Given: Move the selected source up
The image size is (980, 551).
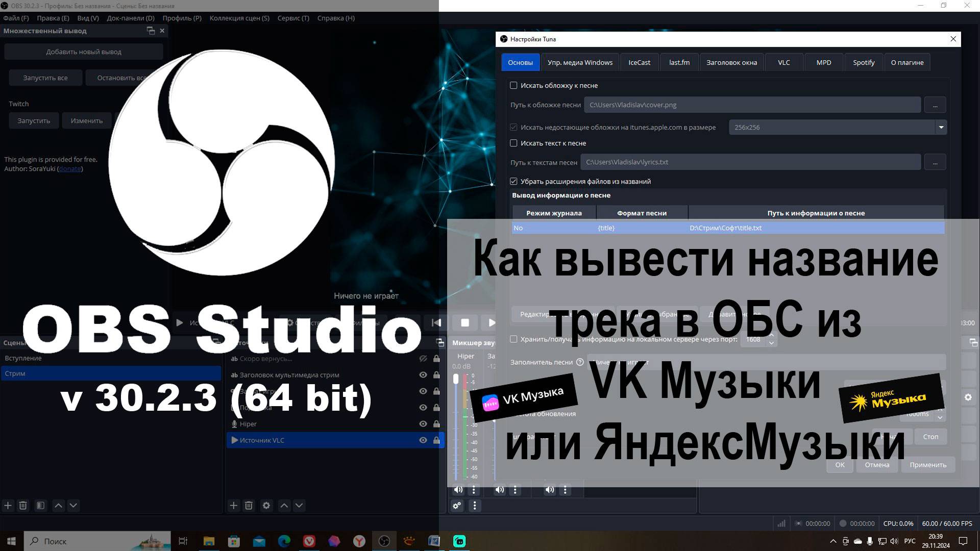Looking at the screenshot, I should point(284,506).
